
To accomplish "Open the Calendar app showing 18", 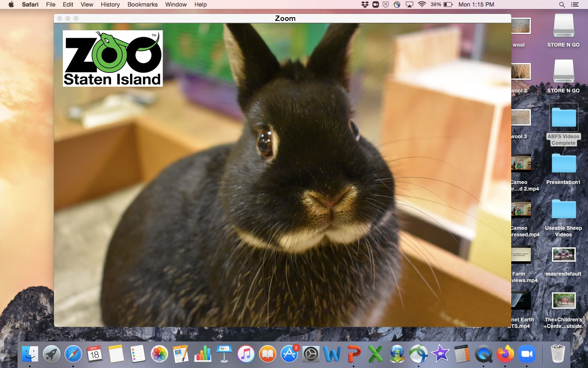I will tap(95, 354).
